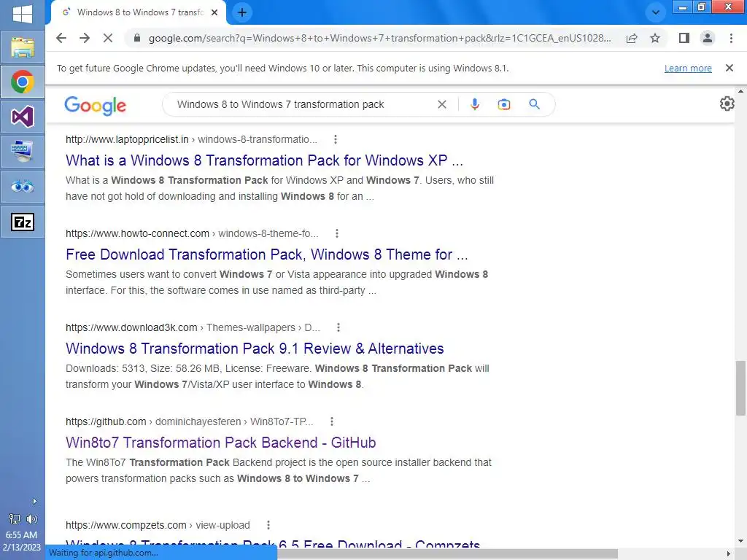Search by image with the camera icon
747x560 pixels.
click(x=504, y=104)
